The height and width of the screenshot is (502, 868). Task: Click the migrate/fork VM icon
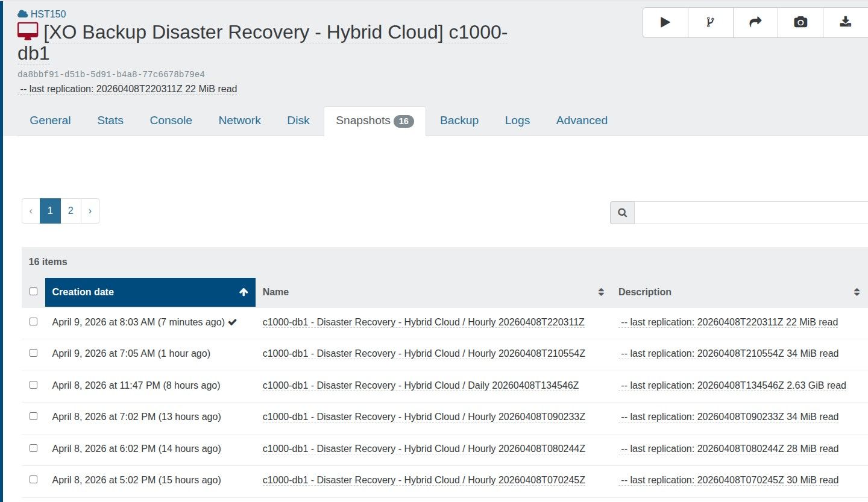click(x=710, y=22)
